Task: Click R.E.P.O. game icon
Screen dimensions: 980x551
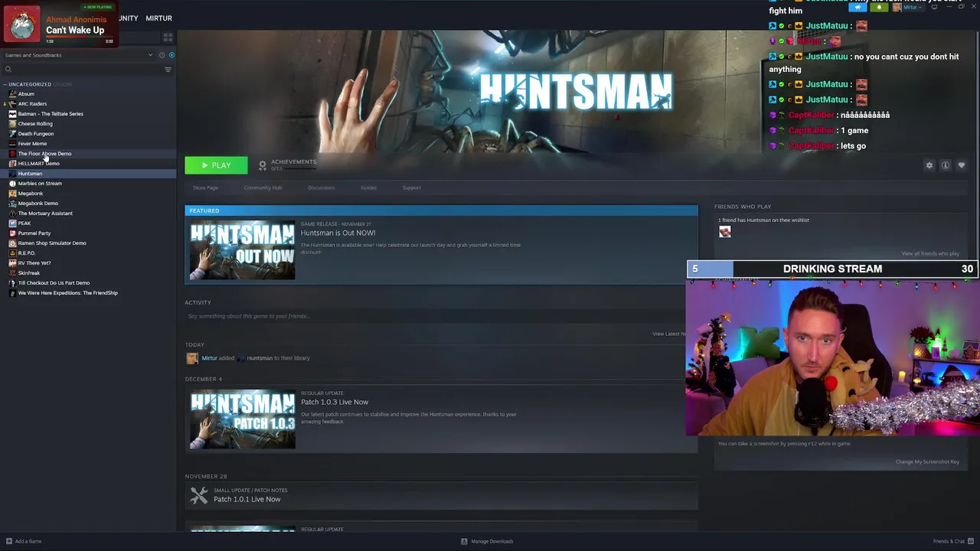Action: click(x=12, y=253)
